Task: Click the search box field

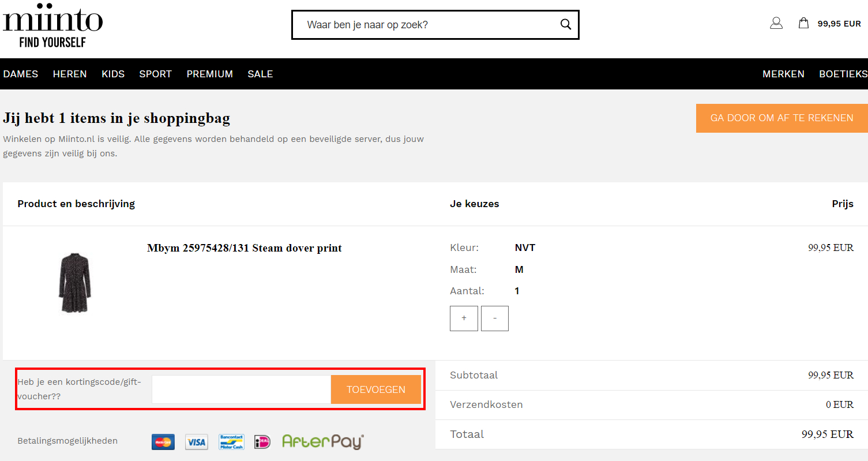Action: pos(427,25)
